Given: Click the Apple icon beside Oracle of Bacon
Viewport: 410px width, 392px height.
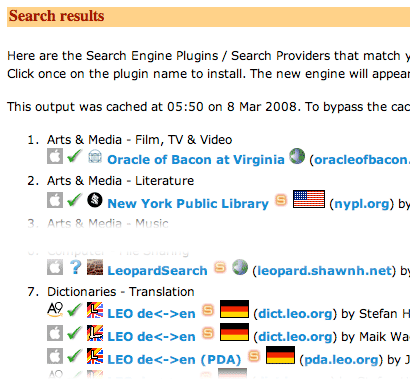Looking at the screenshot, I should [55, 156].
